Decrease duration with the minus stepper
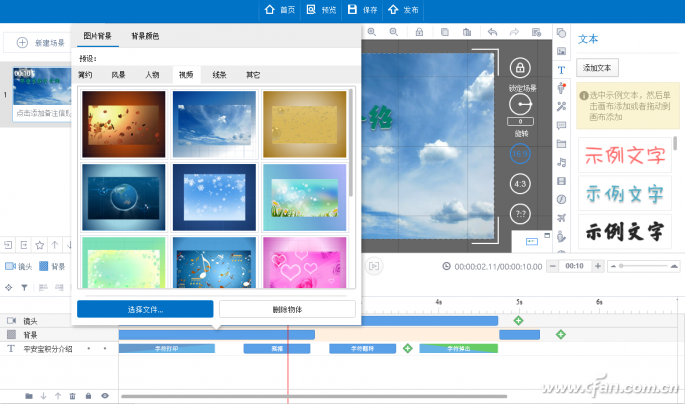 point(553,266)
